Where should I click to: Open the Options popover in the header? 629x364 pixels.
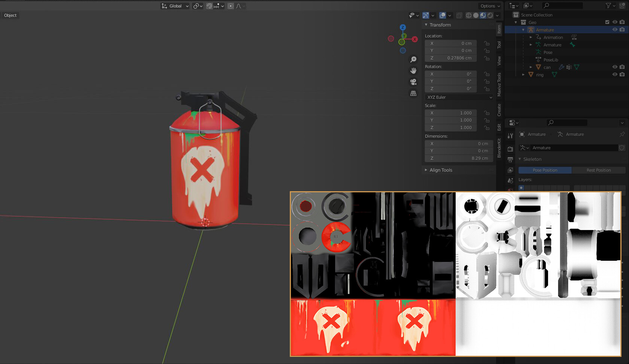[x=490, y=6]
